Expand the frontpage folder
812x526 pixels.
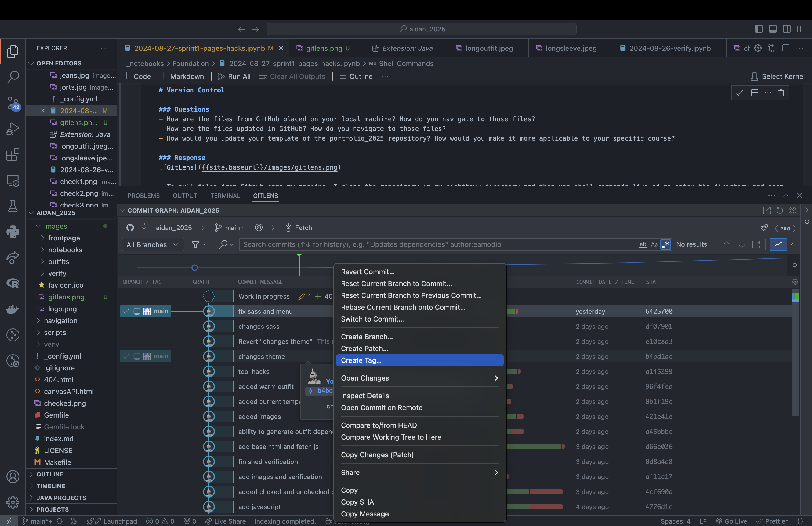(x=64, y=238)
